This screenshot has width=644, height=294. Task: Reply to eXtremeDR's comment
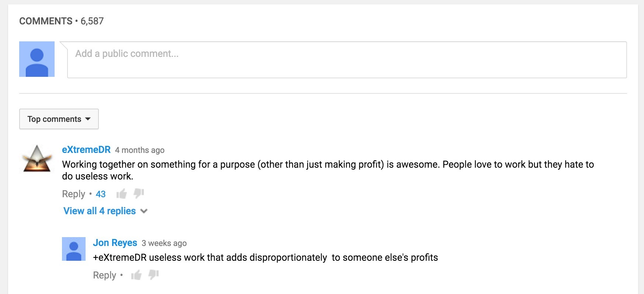73,194
